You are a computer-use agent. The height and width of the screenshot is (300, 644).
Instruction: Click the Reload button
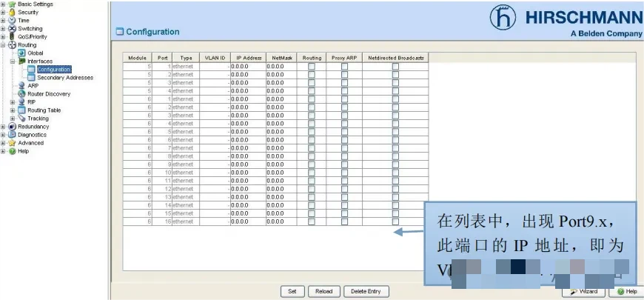point(323,291)
